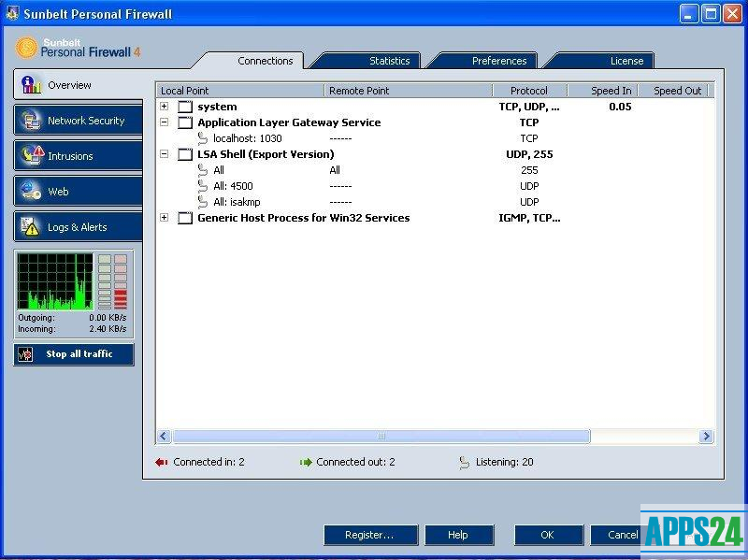The image size is (748, 560).
Task: Click the icon beside Generic Host Process
Action: coord(185,218)
